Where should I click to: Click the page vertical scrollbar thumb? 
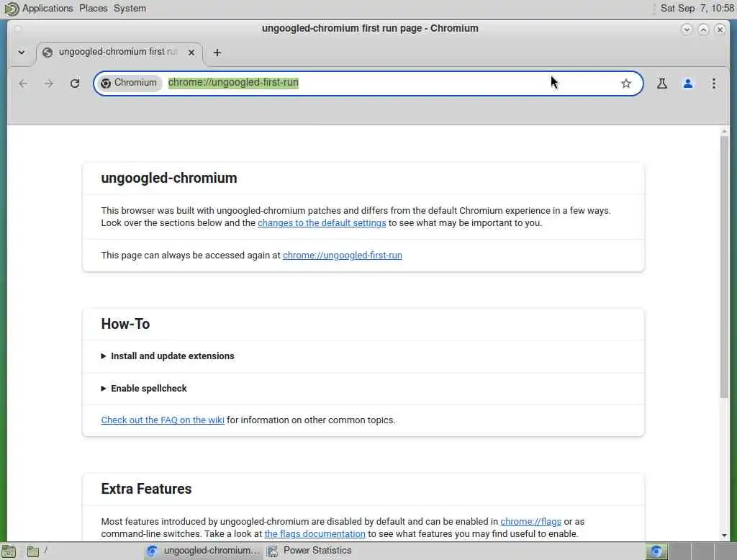[724, 267]
